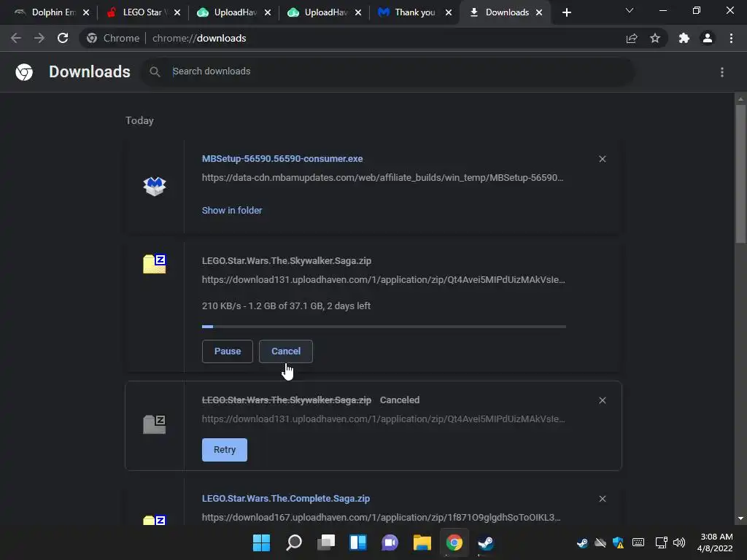Open the Chrome main menu
Image resolution: width=747 pixels, height=560 pixels.
(x=731, y=38)
